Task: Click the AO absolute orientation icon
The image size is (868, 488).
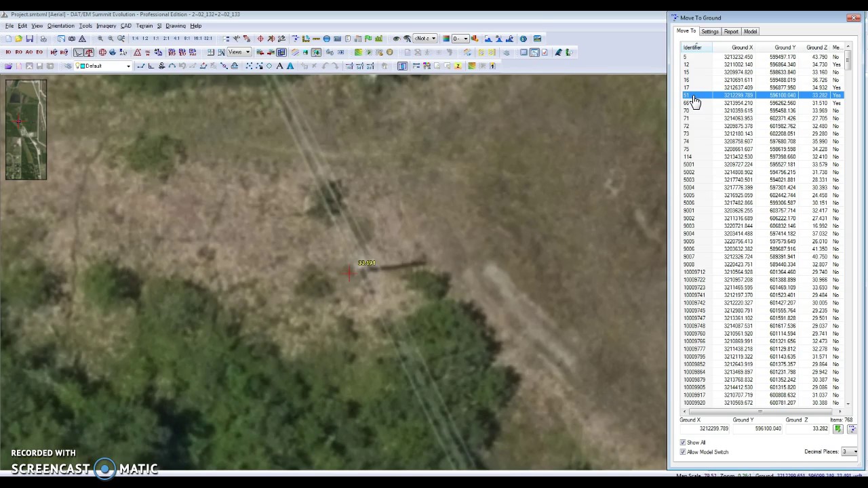Action: [x=29, y=52]
